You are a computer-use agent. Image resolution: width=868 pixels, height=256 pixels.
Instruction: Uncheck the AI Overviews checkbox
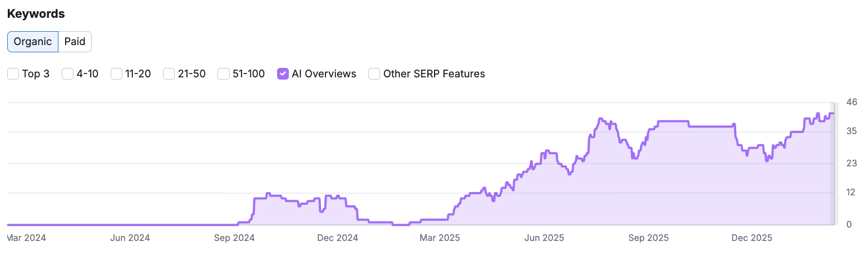[x=283, y=73]
